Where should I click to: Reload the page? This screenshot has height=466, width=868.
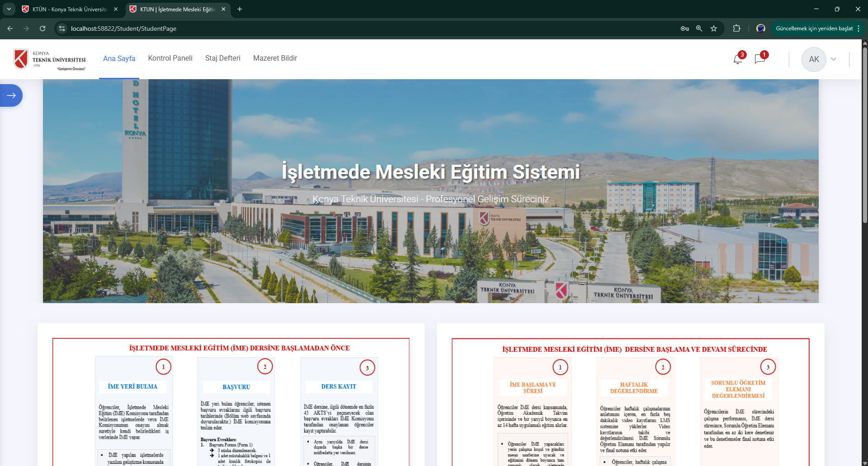[x=43, y=29]
